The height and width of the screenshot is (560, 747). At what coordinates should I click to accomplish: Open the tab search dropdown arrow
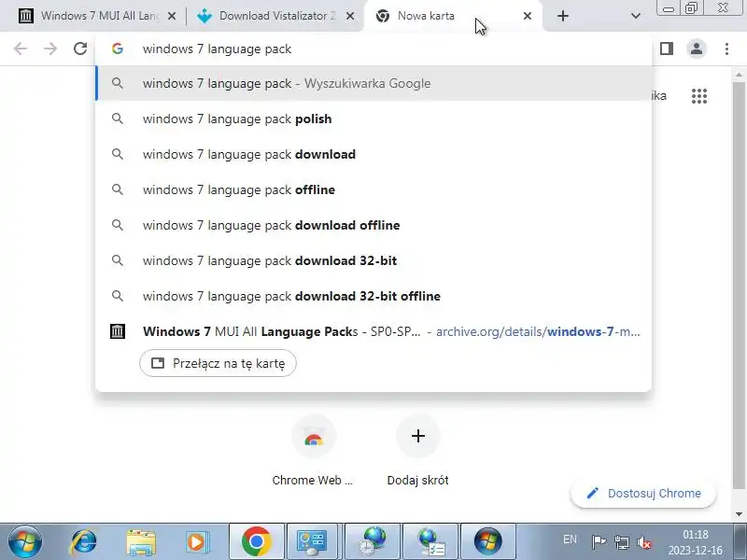pos(635,16)
